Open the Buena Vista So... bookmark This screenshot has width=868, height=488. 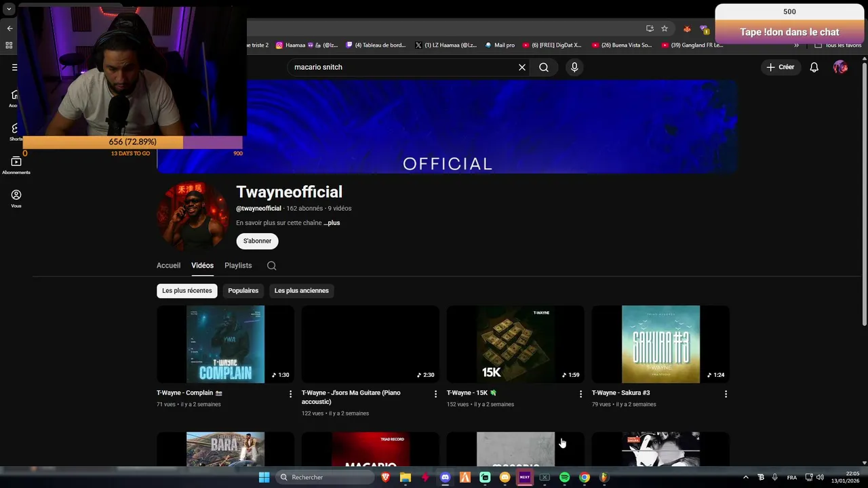pos(622,45)
